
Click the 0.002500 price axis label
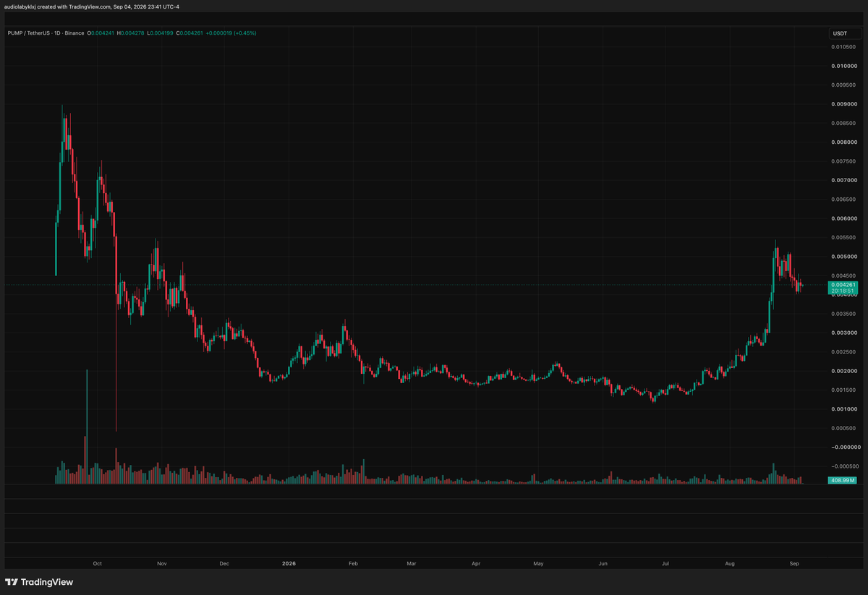click(x=845, y=352)
